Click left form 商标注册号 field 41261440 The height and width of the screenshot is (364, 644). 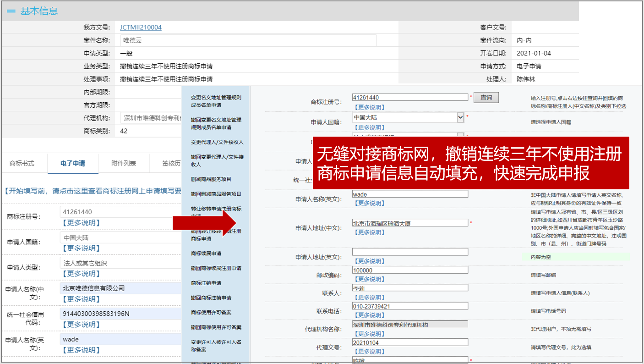point(121,212)
